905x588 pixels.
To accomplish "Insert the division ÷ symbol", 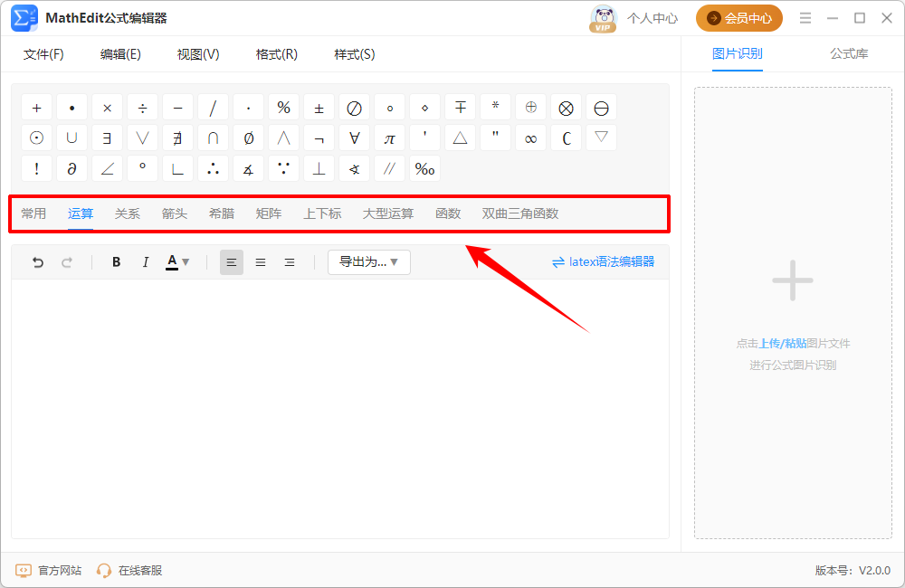I will 143,108.
